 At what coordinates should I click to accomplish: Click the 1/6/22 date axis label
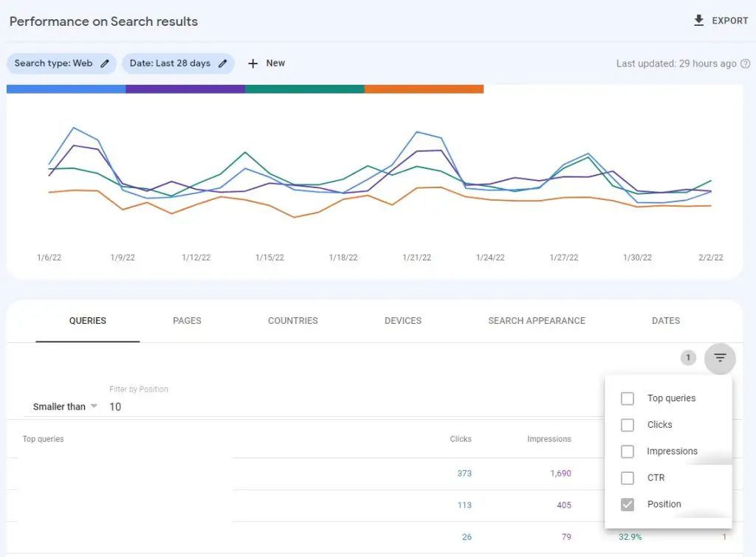tap(49, 257)
